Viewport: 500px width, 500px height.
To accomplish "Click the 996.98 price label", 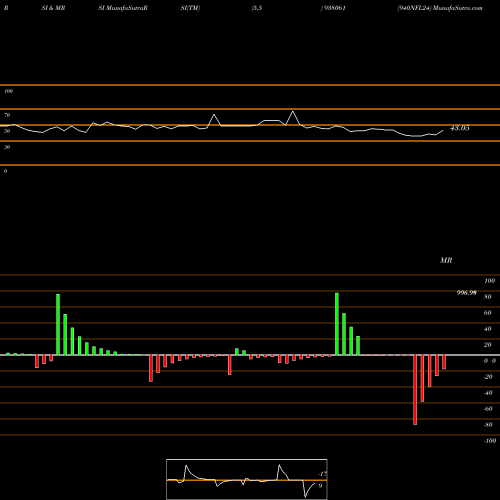I will coord(466,293).
